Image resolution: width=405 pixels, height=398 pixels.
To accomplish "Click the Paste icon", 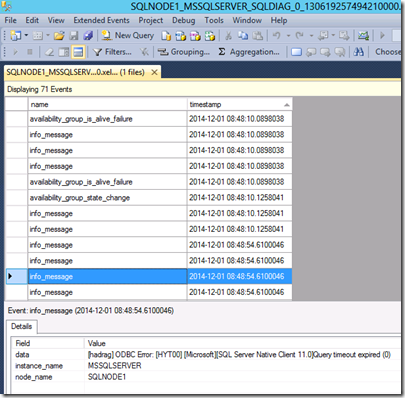I will tap(258, 35).
